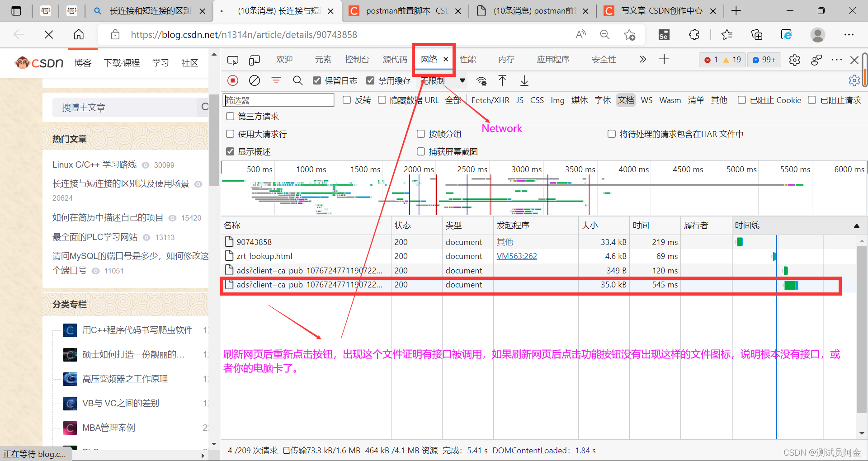Check capture screenshots (捕获屏幕截图)
Screen dimensions: 868x461
pyautogui.click(x=421, y=151)
